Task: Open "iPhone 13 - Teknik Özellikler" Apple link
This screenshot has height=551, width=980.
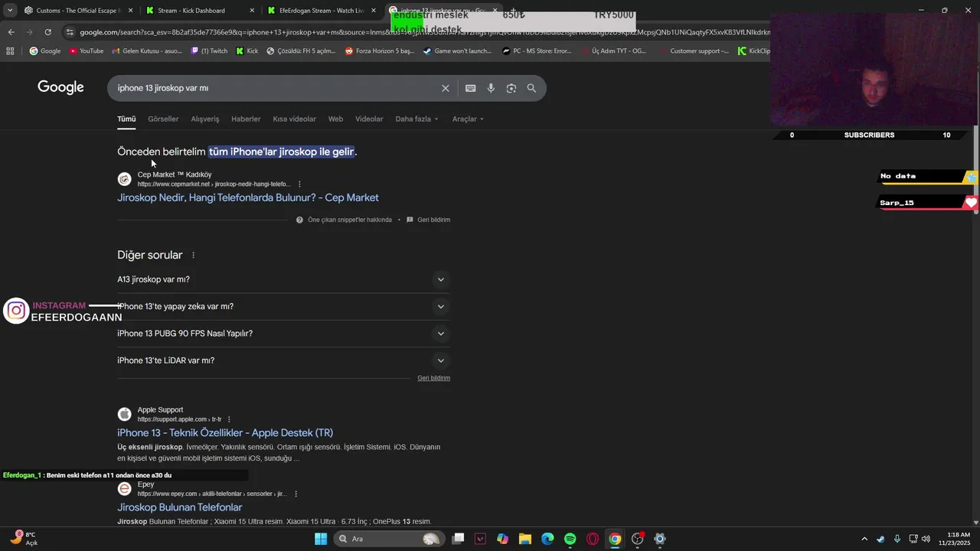Action: (225, 433)
